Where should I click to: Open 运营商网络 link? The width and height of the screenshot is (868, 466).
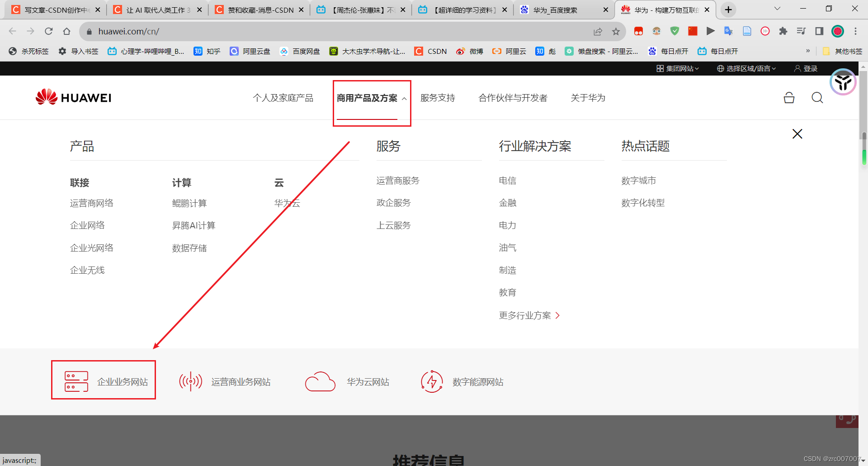pyautogui.click(x=92, y=203)
